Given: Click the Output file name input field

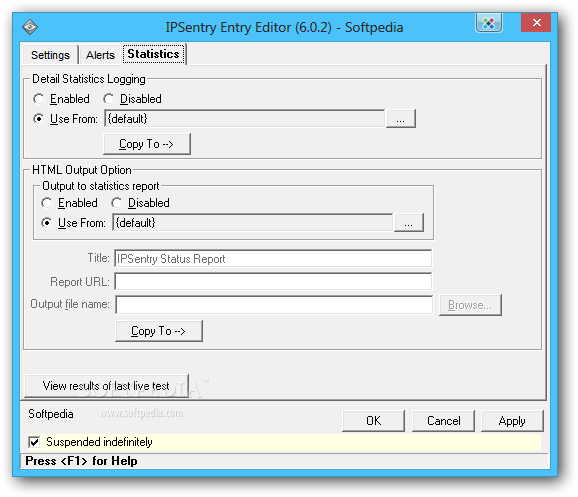Looking at the screenshot, I should pos(274,305).
